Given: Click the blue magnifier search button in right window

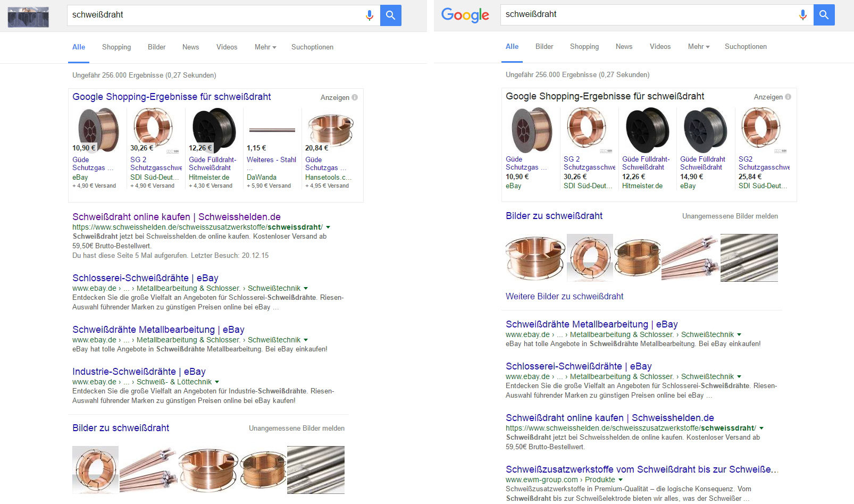Looking at the screenshot, I should (x=824, y=15).
